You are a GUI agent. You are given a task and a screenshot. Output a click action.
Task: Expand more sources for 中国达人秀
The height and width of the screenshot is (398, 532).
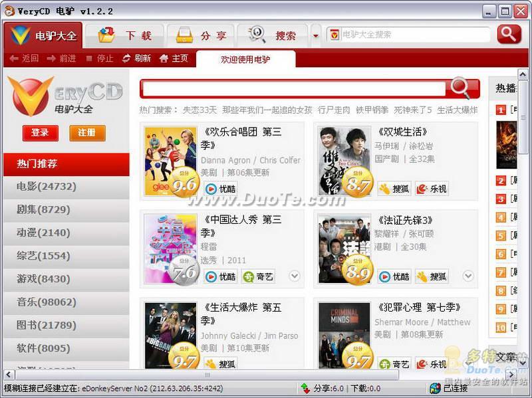[x=295, y=276]
